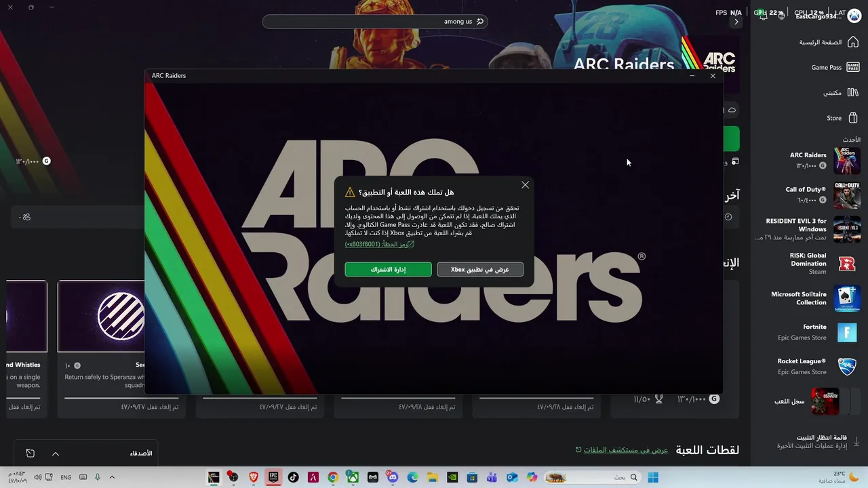Open File Explorer from the taskbar
Image resolution: width=868 pixels, height=488 pixels.
point(432,477)
